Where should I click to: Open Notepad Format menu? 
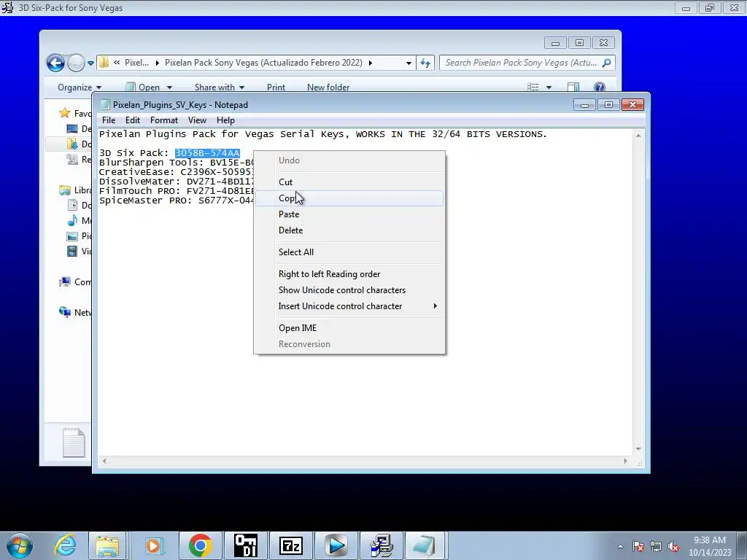coord(164,120)
